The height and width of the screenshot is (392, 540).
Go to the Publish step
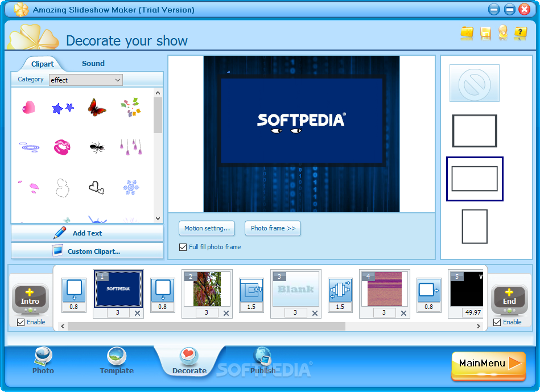click(263, 361)
